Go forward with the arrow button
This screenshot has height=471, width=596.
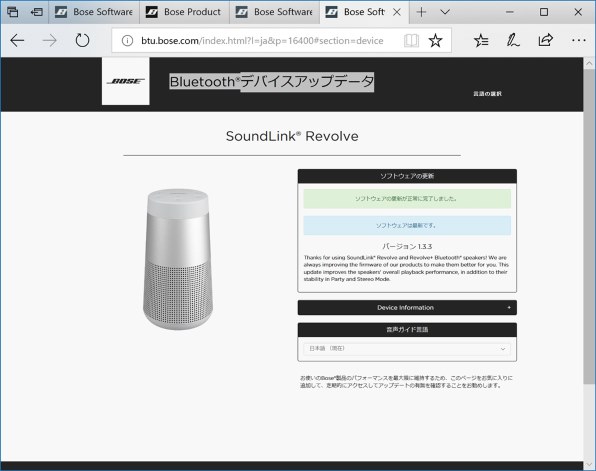pos(49,40)
